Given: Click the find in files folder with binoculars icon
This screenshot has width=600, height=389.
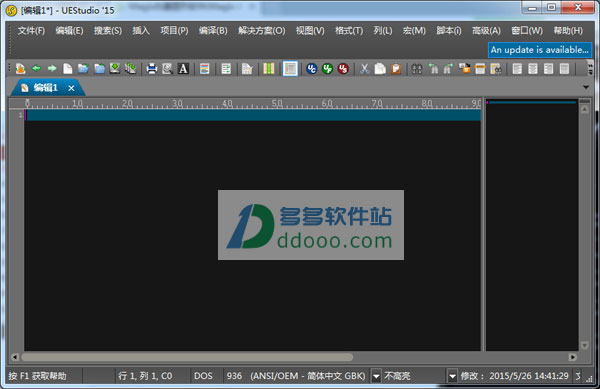Looking at the screenshot, I should pos(496,68).
